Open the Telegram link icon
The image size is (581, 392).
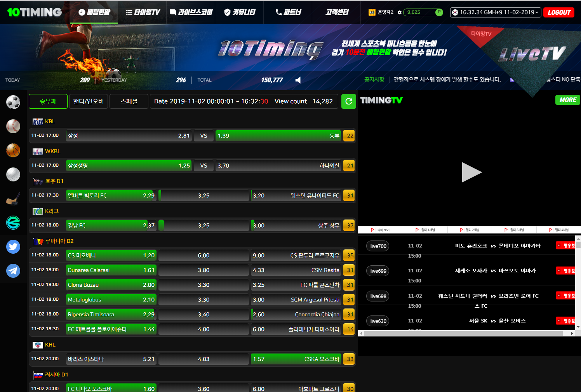pyautogui.click(x=13, y=270)
